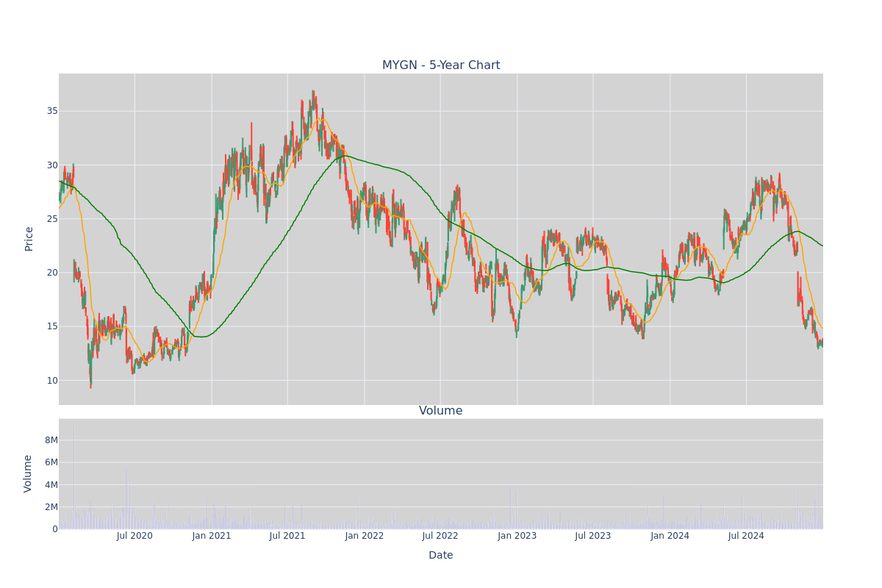Click the price tick label '20'
The width and height of the screenshot is (882, 588).
(x=53, y=273)
